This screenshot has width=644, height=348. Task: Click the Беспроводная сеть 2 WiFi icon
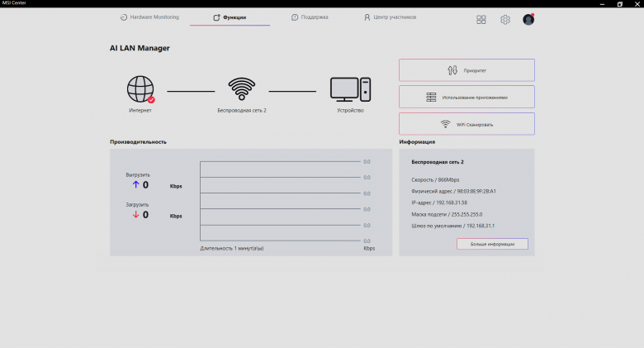[x=241, y=88]
